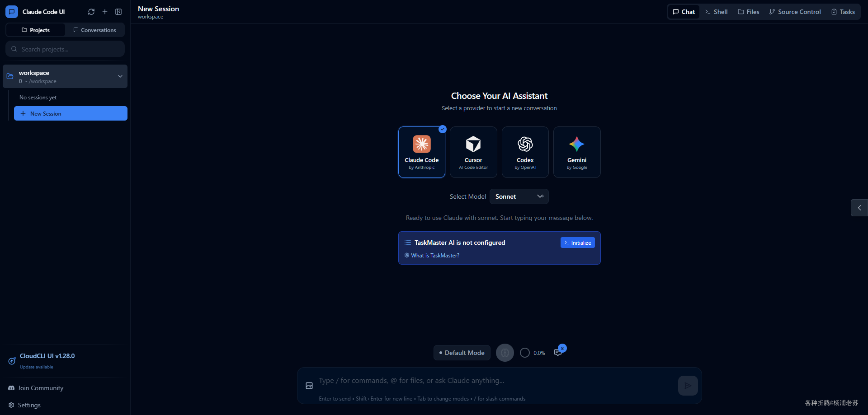This screenshot has width=868, height=415.
Task: Select Codex by OpenAI provider
Action: [x=525, y=152]
